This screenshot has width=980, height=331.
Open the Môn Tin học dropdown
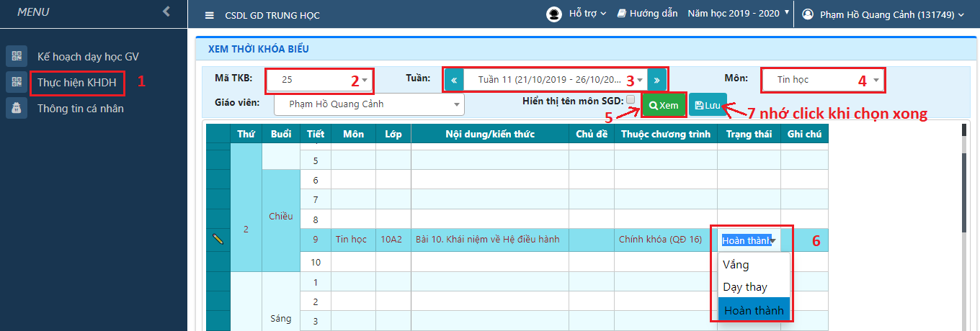point(821,80)
